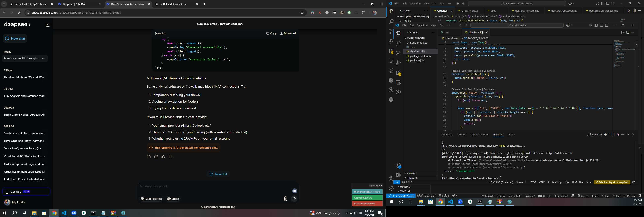Open the Chrome extensions puzzle icon
This screenshot has height=217, width=644.
coord(364,13)
